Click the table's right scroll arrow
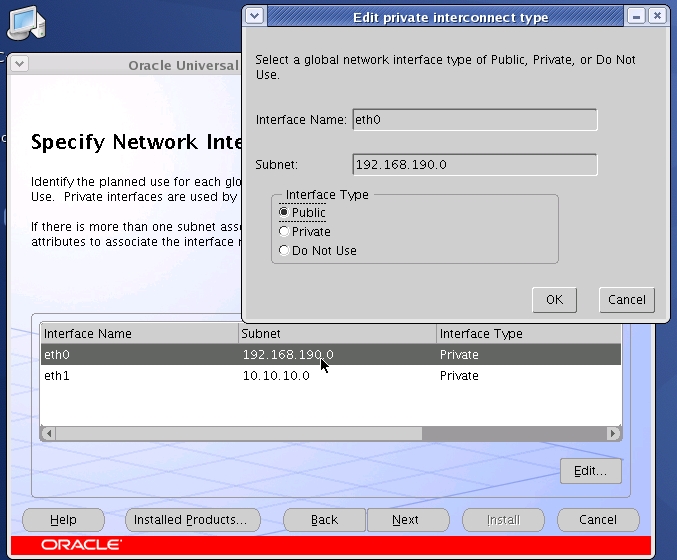The height and width of the screenshot is (560, 677). (x=613, y=433)
